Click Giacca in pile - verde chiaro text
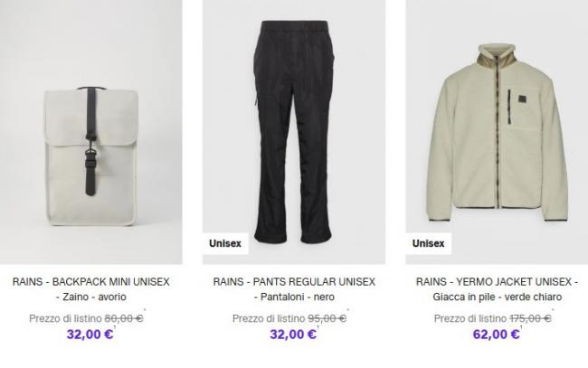This screenshot has height=368, width=588. point(498,297)
